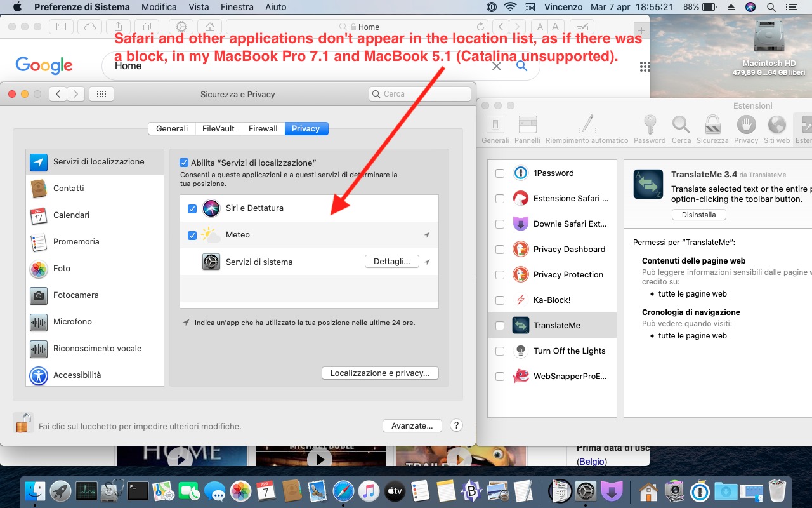Open Safari from the Dock
The width and height of the screenshot is (812, 508).
pyautogui.click(x=343, y=491)
